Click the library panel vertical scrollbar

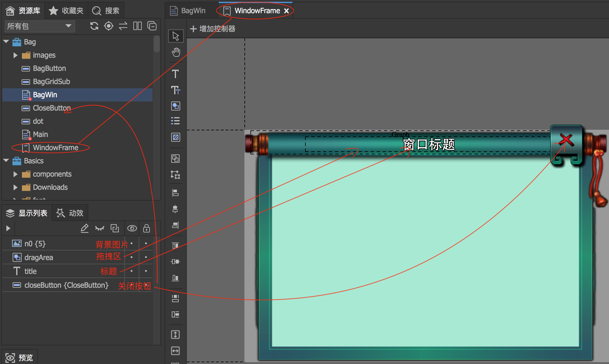[x=156, y=44]
